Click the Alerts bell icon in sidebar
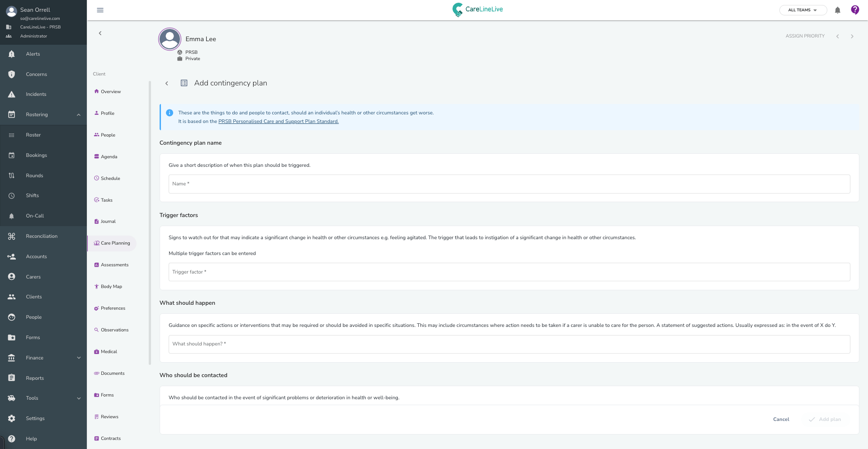The height and width of the screenshot is (449, 868). [12, 54]
